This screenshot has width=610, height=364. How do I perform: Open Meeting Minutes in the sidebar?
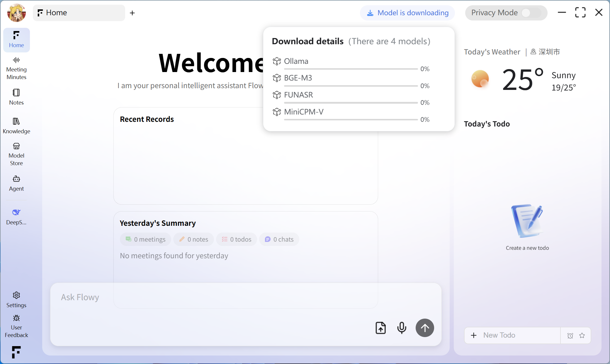click(x=16, y=68)
